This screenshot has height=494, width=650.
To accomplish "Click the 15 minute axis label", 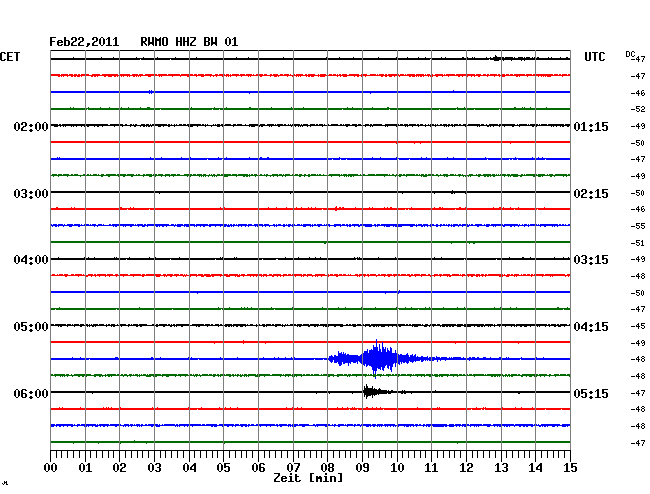I will 570,467.
